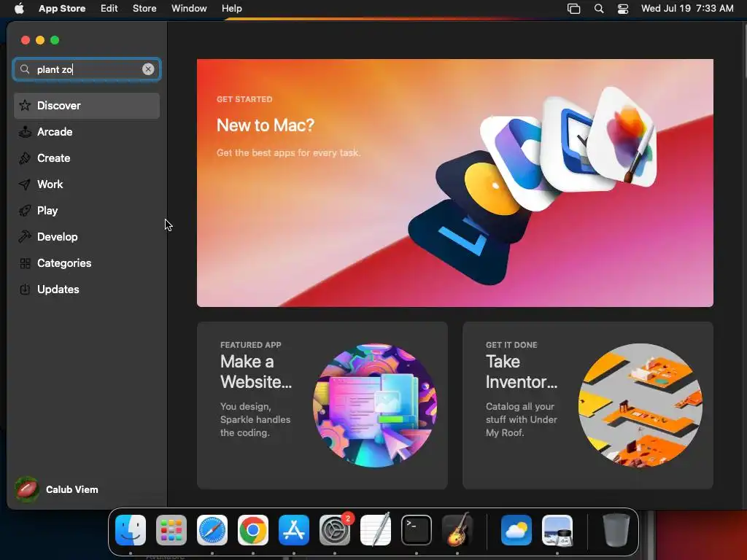Viewport: 747px width, 560px height.
Task: Minimize the App Store window
Action: (x=40, y=40)
